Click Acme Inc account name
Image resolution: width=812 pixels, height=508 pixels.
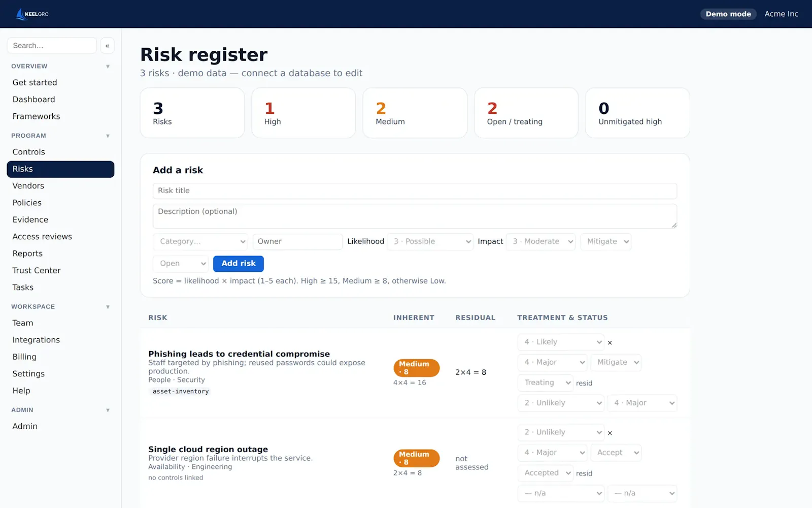click(781, 14)
